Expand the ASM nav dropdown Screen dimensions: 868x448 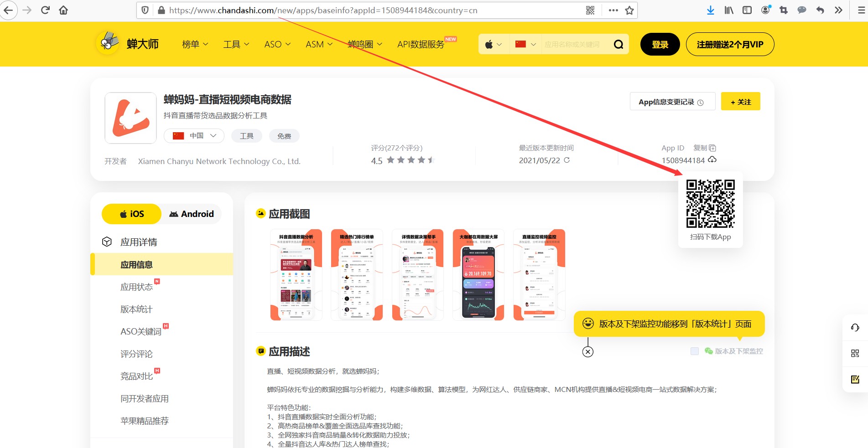click(319, 44)
